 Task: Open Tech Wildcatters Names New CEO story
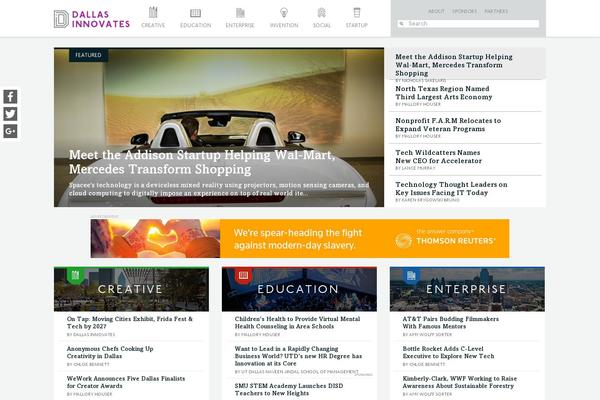point(439,157)
